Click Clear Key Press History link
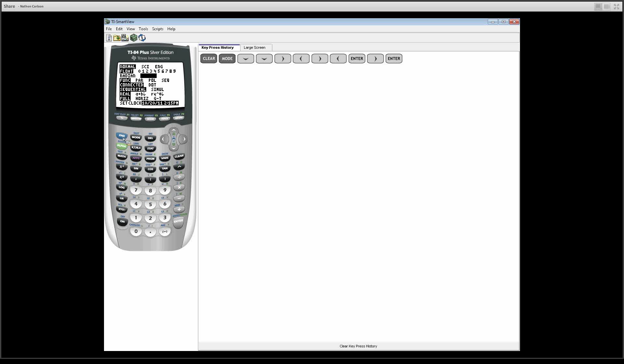 [358, 346]
